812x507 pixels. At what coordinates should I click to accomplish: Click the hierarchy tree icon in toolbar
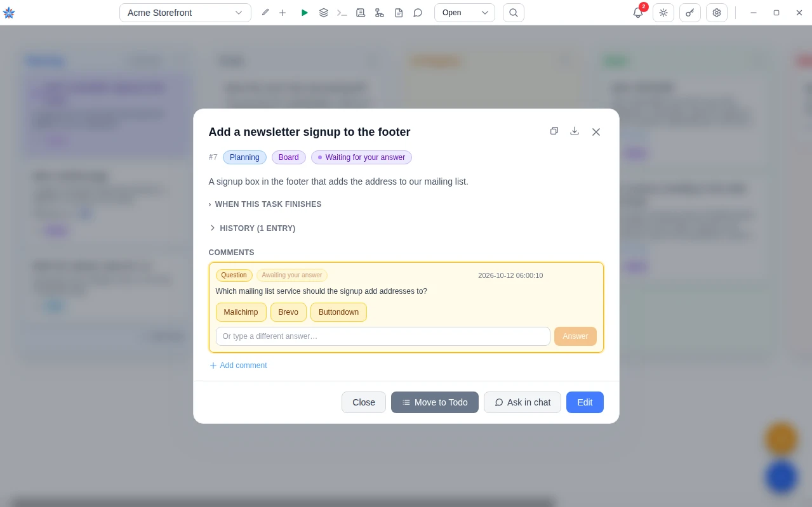(380, 13)
